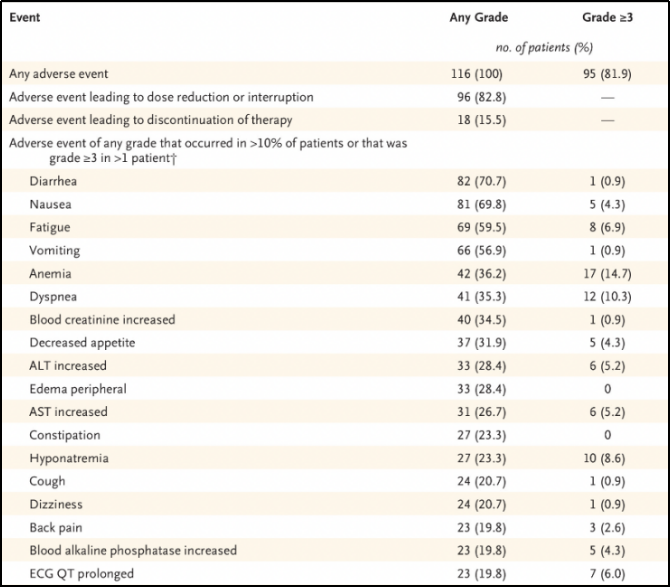The height and width of the screenshot is (588, 671).
Task: Click the "Any Grade" column header
Action: point(478,18)
